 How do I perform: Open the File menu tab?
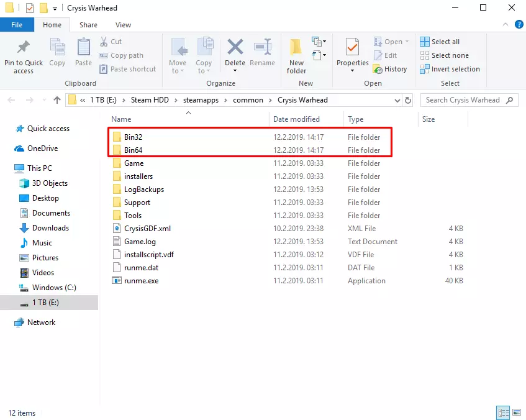tap(17, 25)
